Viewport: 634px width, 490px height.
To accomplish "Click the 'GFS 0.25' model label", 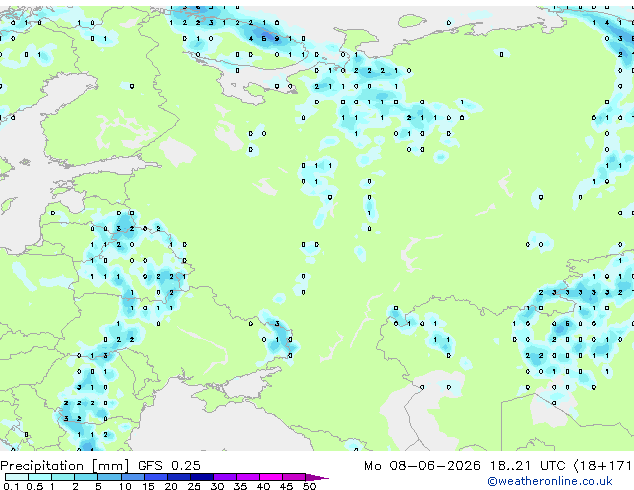I will click(x=169, y=466).
